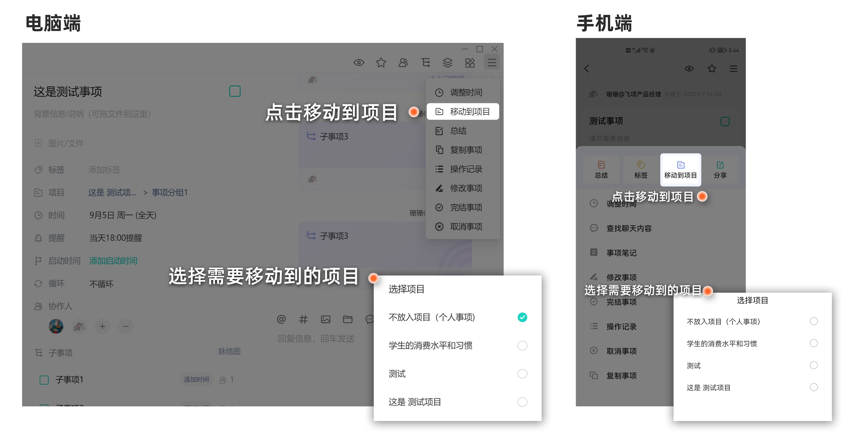Check the 这是测试事项 completion checkbox
The image size is (868, 447).
[234, 91]
